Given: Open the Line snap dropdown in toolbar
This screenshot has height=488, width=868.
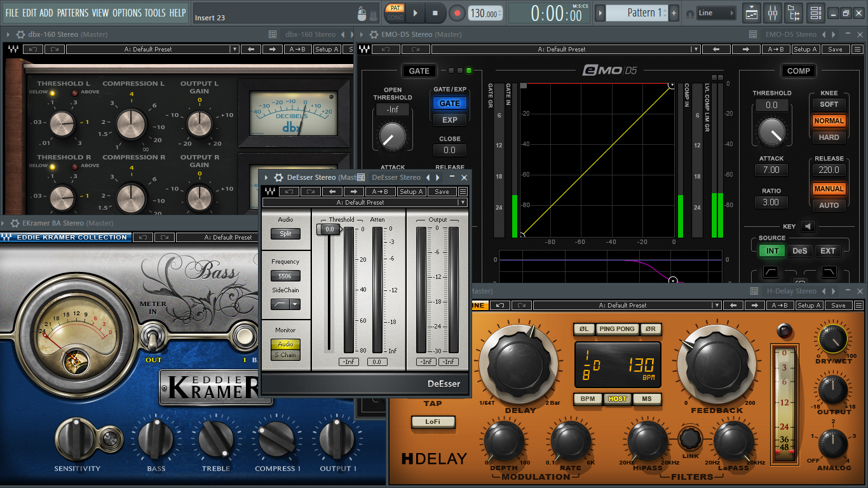Looking at the screenshot, I should (x=716, y=13).
